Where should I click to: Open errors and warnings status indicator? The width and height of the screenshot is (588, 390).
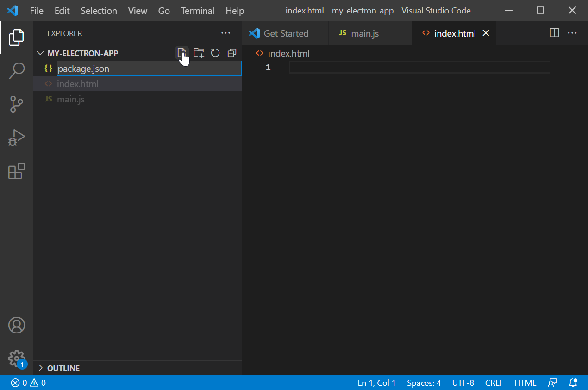click(x=29, y=383)
